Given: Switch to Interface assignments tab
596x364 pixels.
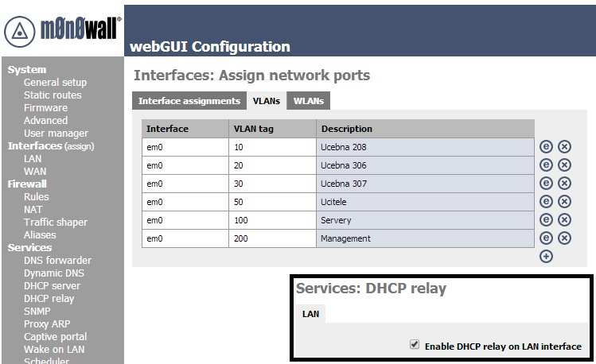Looking at the screenshot, I should [x=189, y=101].
